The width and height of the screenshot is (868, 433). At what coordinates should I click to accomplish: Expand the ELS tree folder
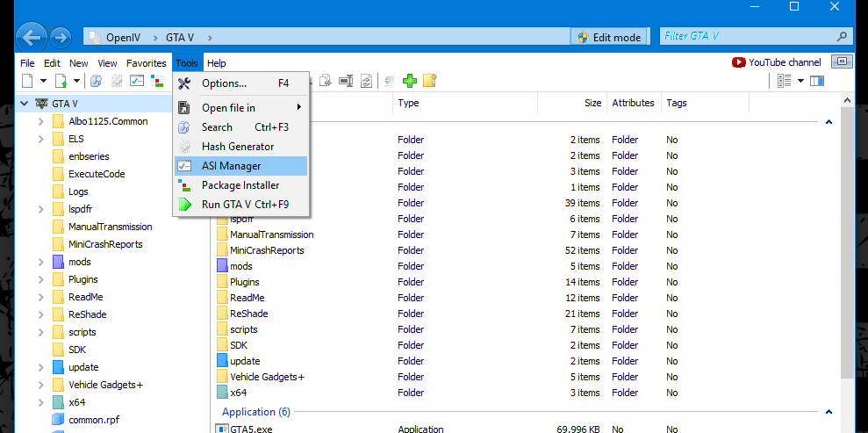(x=40, y=139)
